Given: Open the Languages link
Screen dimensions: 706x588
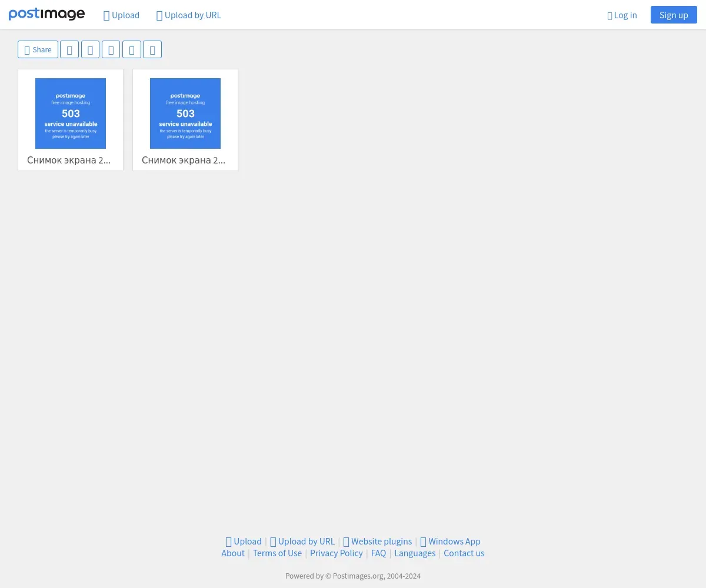Looking at the screenshot, I should click(415, 553).
